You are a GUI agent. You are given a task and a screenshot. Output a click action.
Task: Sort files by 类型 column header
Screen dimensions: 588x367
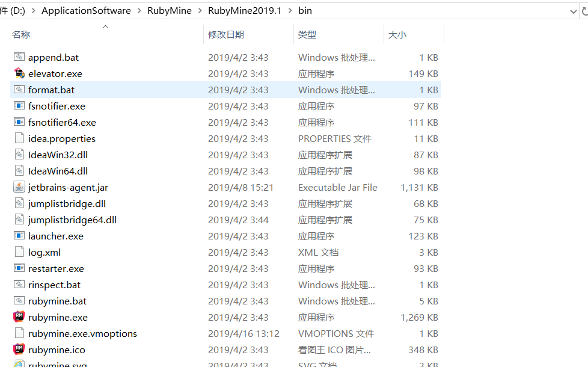307,34
